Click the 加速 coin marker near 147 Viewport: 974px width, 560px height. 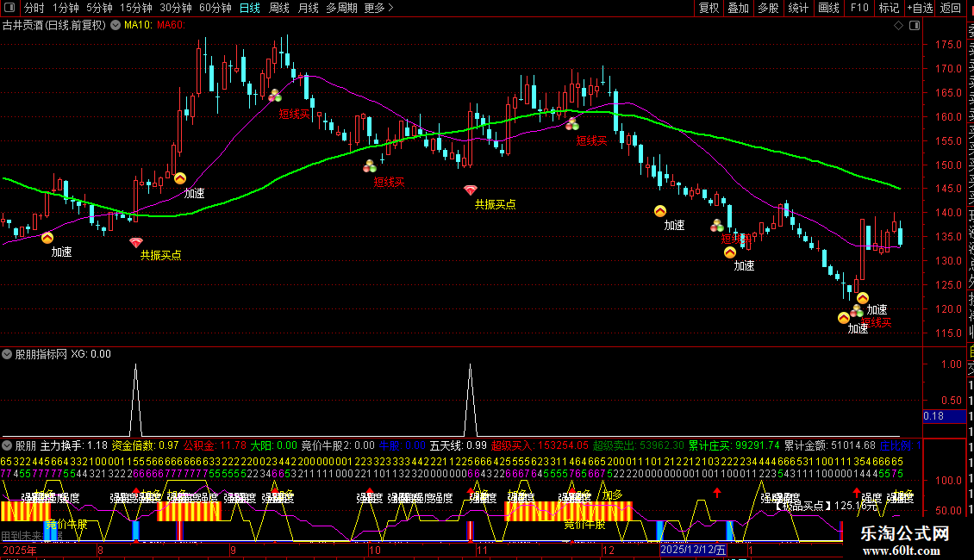point(180,179)
